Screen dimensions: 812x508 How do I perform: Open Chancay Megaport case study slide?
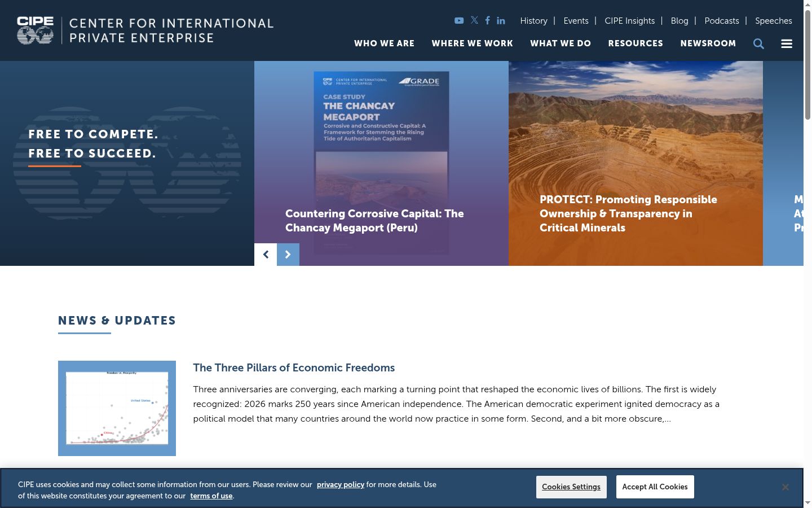(x=381, y=163)
